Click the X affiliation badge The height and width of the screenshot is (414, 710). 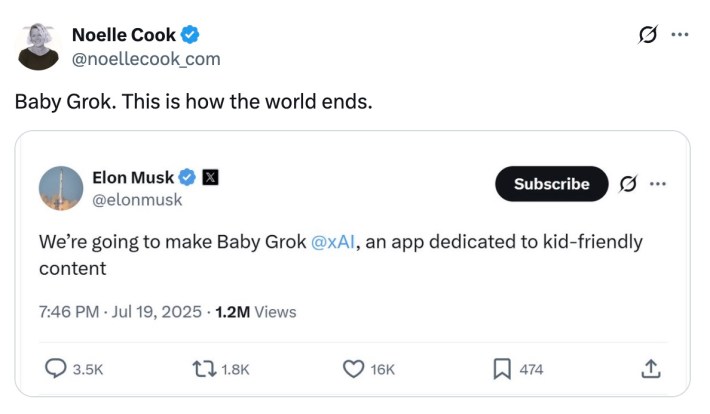pos(211,178)
